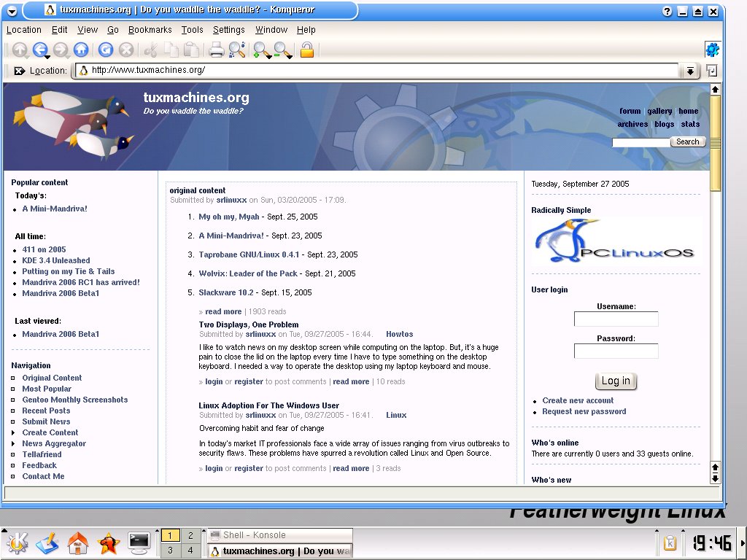Click the Up navigation toolbar icon

click(20, 50)
